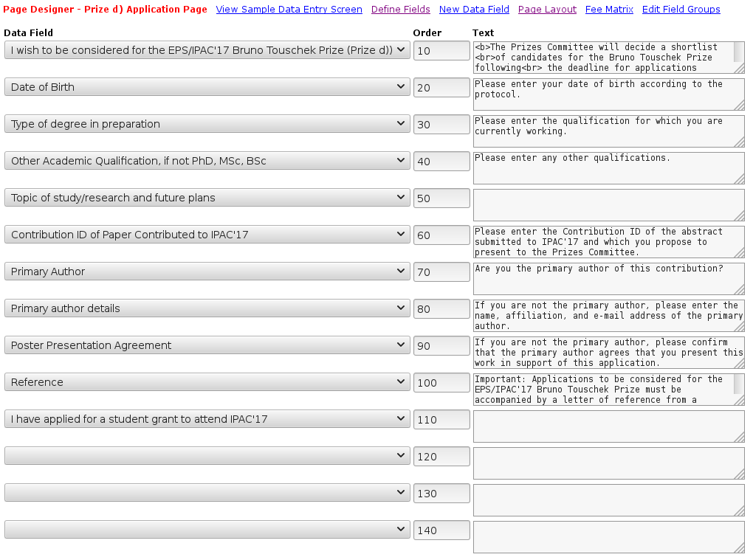Image resolution: width=753 pixels, height=560 pixels.
Task: Click the empty text area beside order 130
Action: point(609,500)
